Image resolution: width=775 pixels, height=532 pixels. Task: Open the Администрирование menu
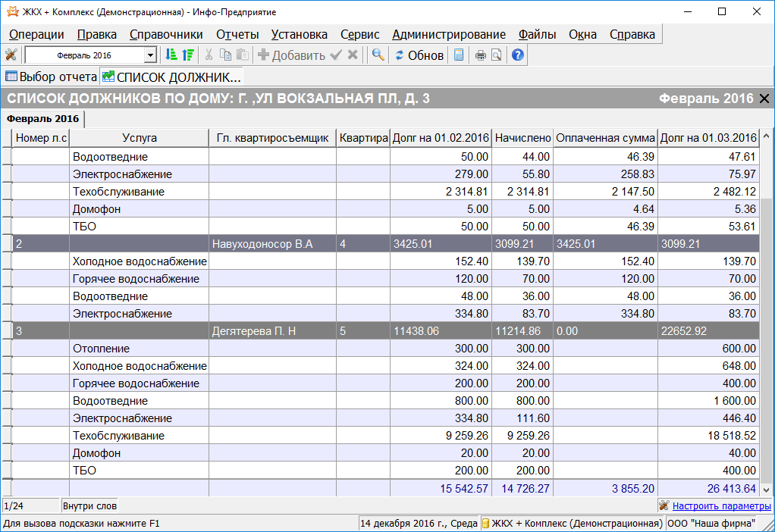[449, 35]
